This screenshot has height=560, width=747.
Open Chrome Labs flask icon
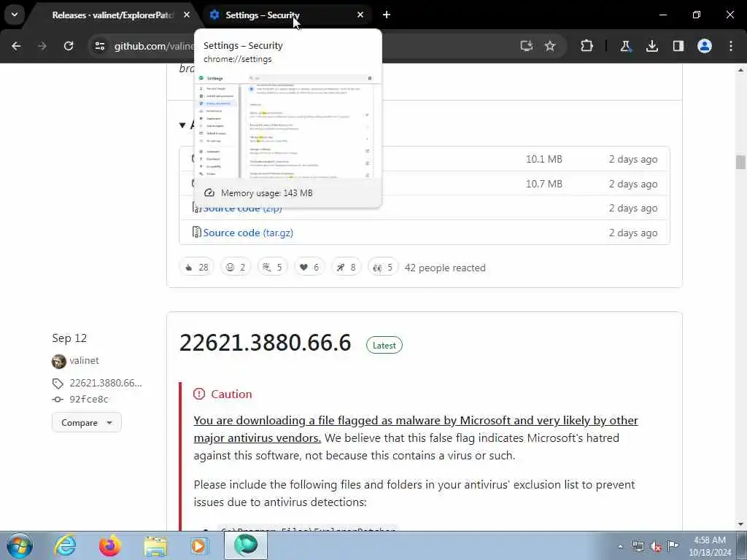point(625,46)
